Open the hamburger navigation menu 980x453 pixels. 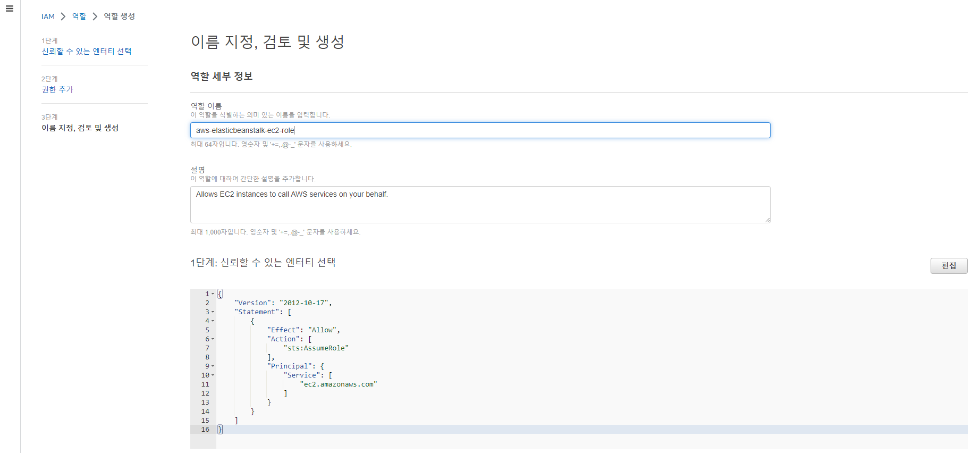pyautogui.click(x=10, y=9)
